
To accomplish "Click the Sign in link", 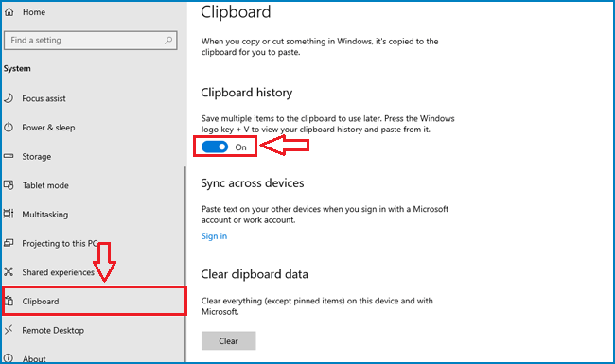I will click(214, 235).
